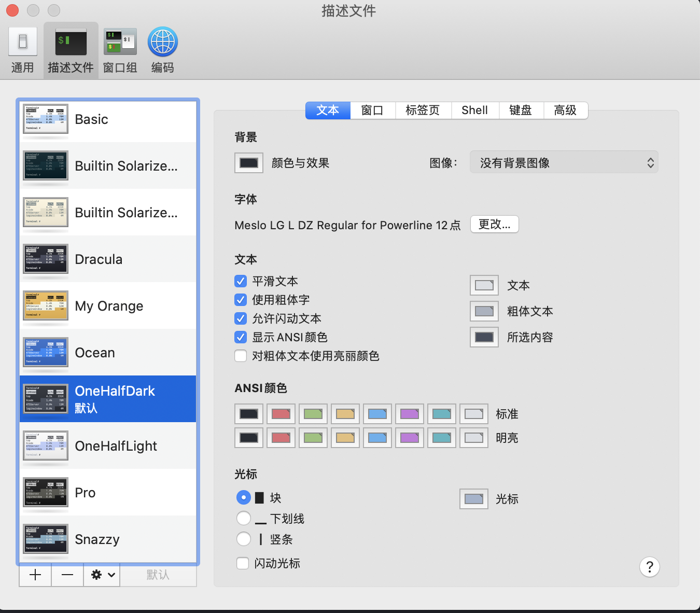Open the 通用 general preferences pane
This screenshot has width=700, height=613.
coord(23,50)
